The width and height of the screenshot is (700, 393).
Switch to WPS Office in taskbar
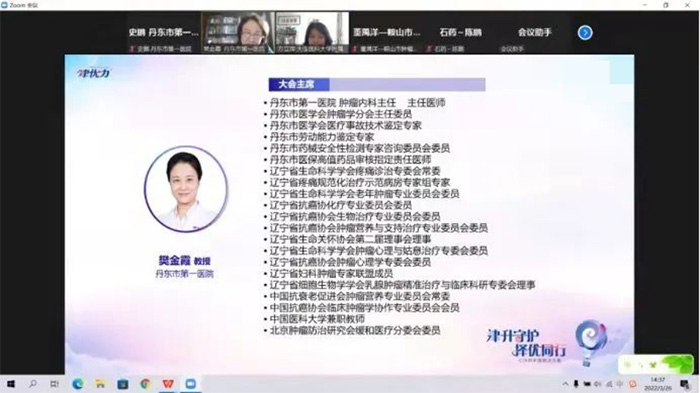[168, 384]
